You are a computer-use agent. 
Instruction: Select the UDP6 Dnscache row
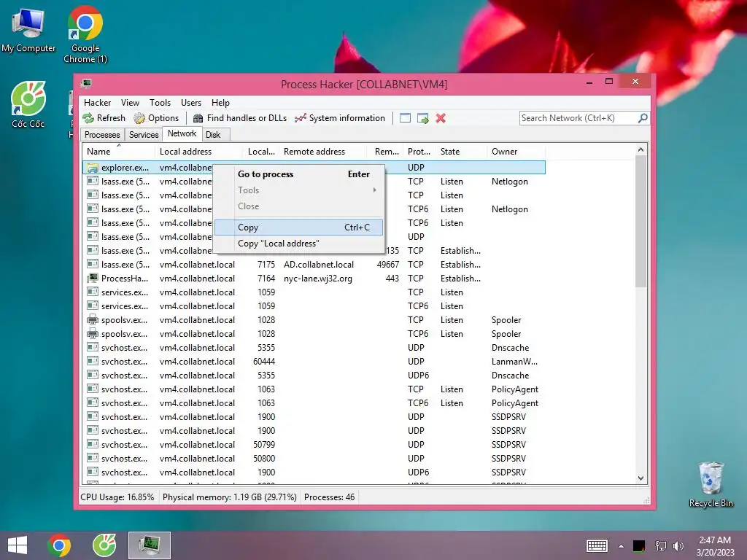[x=314, y=376]
